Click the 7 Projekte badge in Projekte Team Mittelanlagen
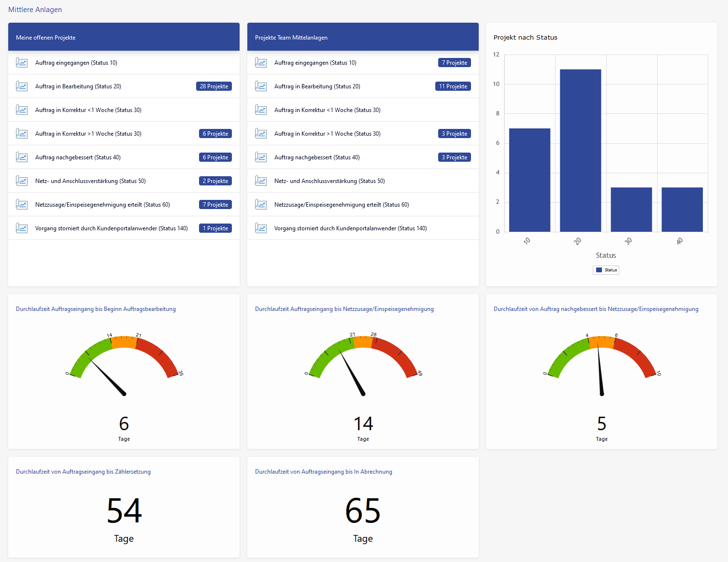Image resolution: width=728 pixels, height=562 pixels. pos(454,62)
